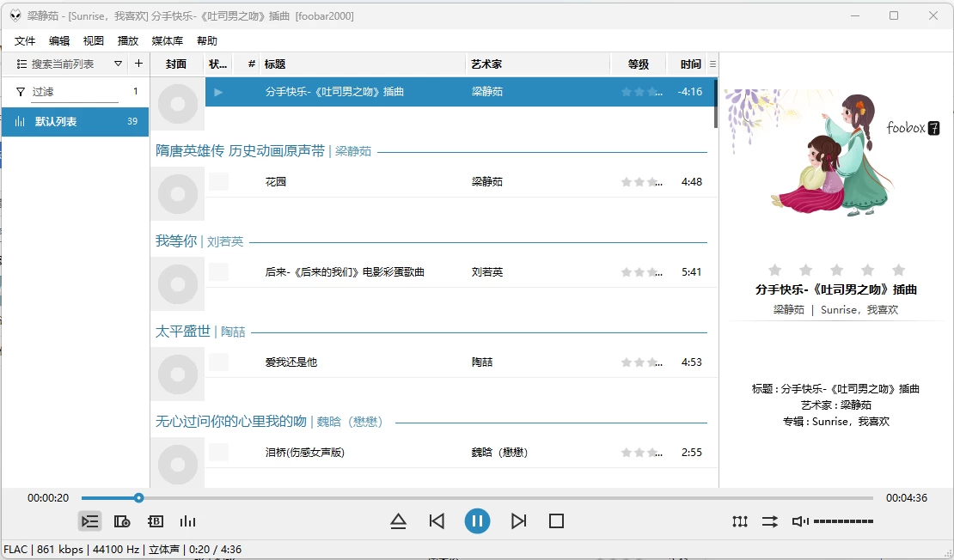954x560 pixels.
Task: Toggle pause on the playing track
Action: pyautogui.click(x=477, y=520)
